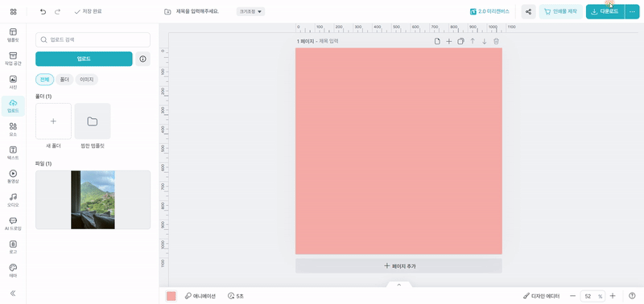
Task: Click the zoom in plus button
Action: coord(613,296)
